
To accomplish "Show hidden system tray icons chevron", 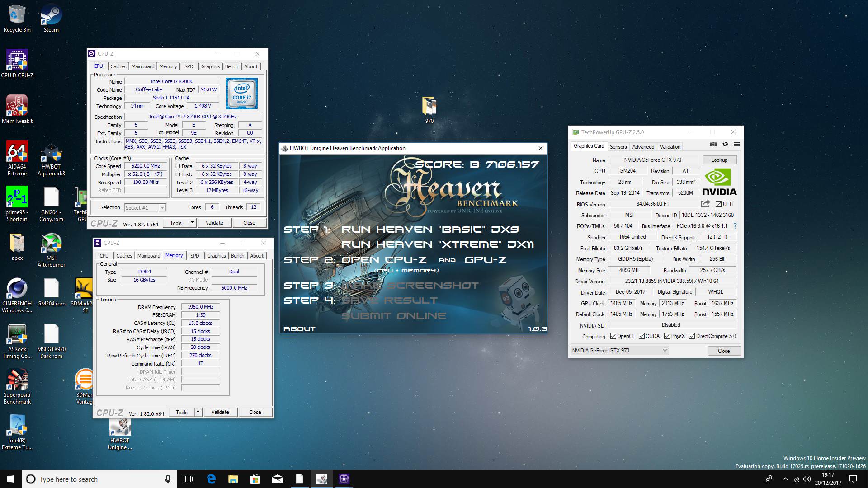I will (x=785, y=479).
